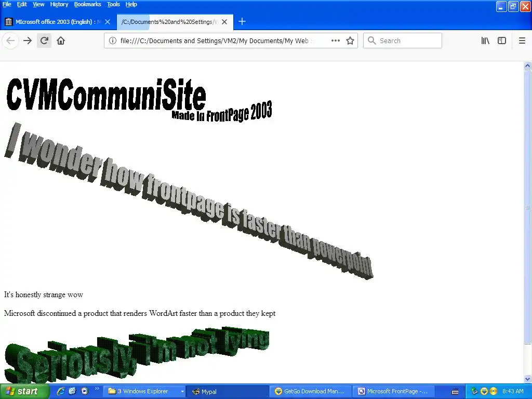Click the 8:43 AM system clock
This screenshot has height=399, width=532.
pos(513,391)
